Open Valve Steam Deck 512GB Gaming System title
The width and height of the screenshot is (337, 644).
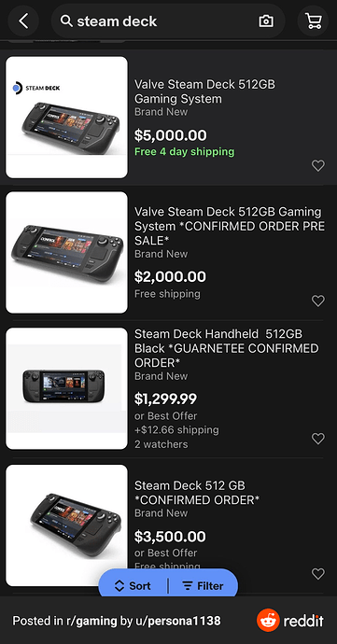point(204,91)
